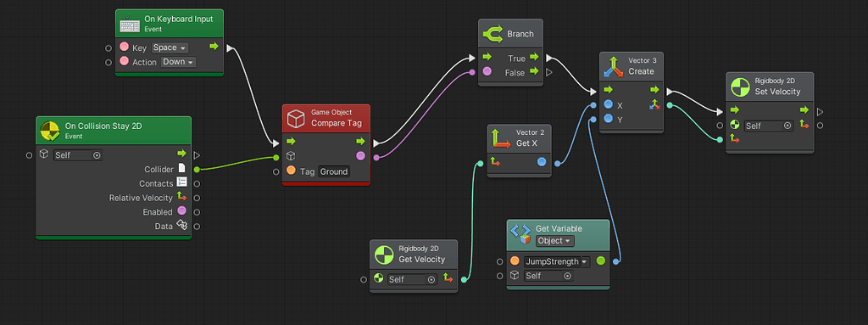Click the Data output icon
868x325 pixels.
coord(181,225)
